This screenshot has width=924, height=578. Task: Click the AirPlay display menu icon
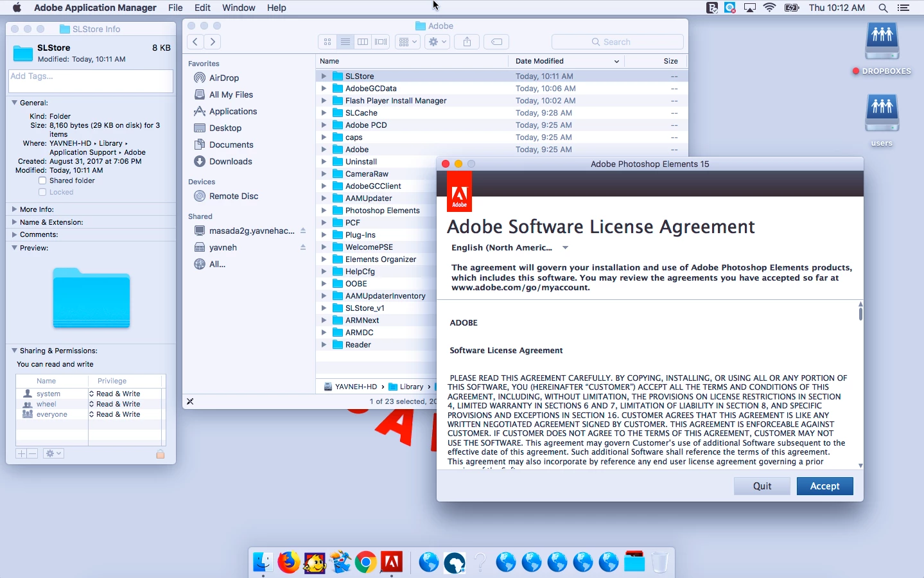[750, 8]
